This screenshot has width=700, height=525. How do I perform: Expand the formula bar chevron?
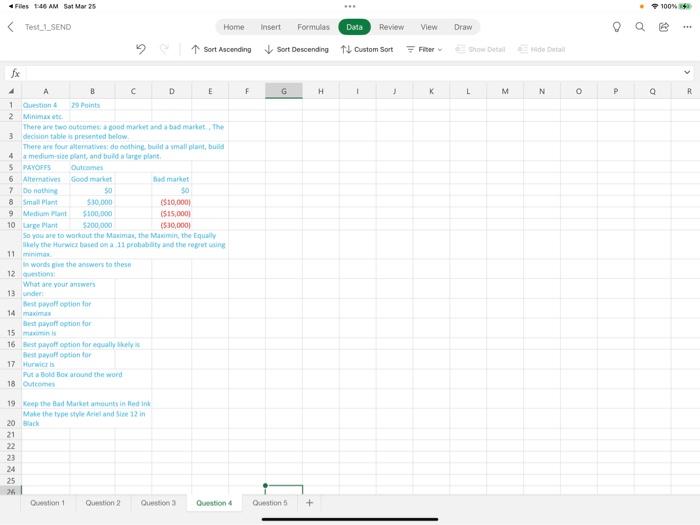[687, 72]
